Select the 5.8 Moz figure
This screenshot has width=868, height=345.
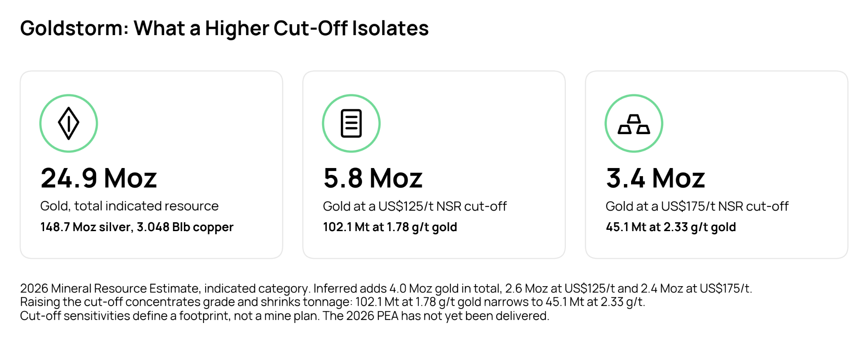click(373, 178)
